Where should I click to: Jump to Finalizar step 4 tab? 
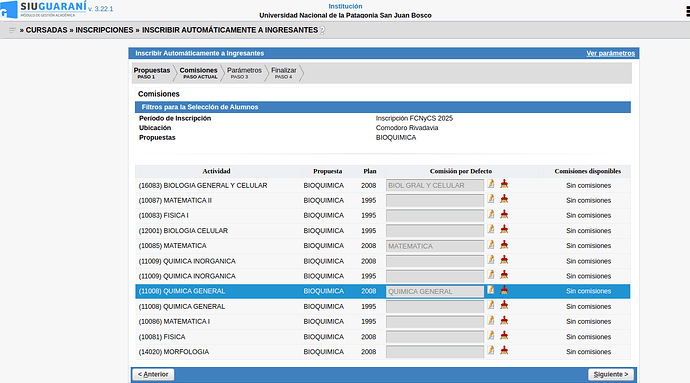[x=284, y=73]
